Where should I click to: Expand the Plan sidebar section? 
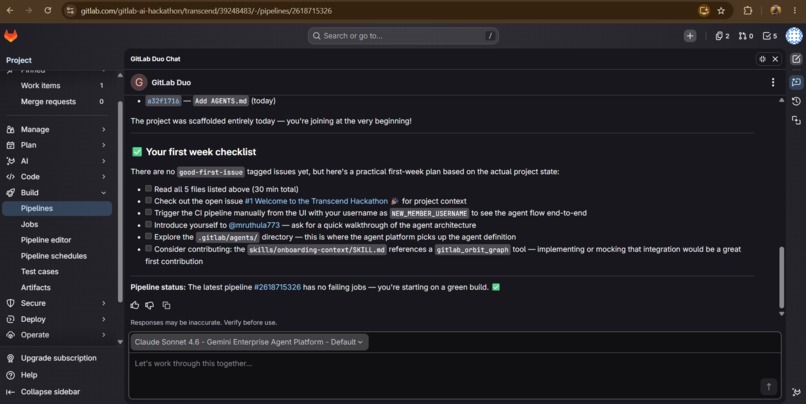57,145
